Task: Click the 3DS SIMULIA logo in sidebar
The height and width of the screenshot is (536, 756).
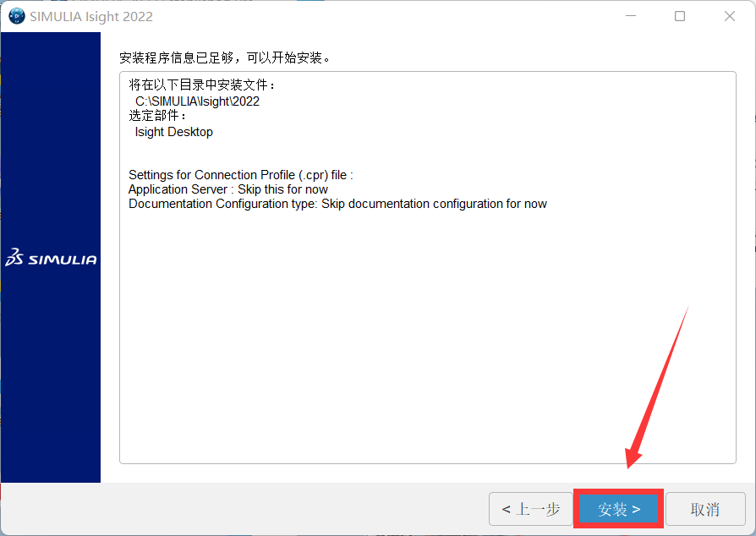Action: [51, 258]
